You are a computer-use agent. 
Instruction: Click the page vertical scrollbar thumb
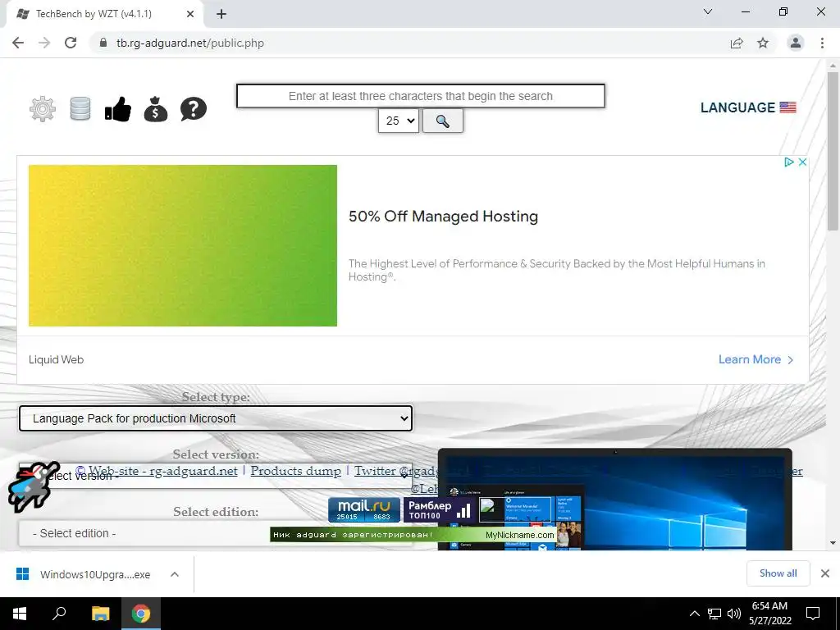click(x=833, y=151)
